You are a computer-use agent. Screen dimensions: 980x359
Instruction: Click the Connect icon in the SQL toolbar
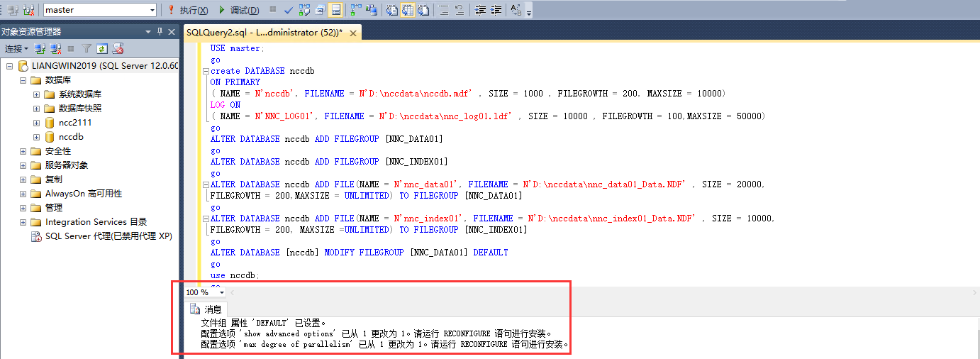[13, 10]
